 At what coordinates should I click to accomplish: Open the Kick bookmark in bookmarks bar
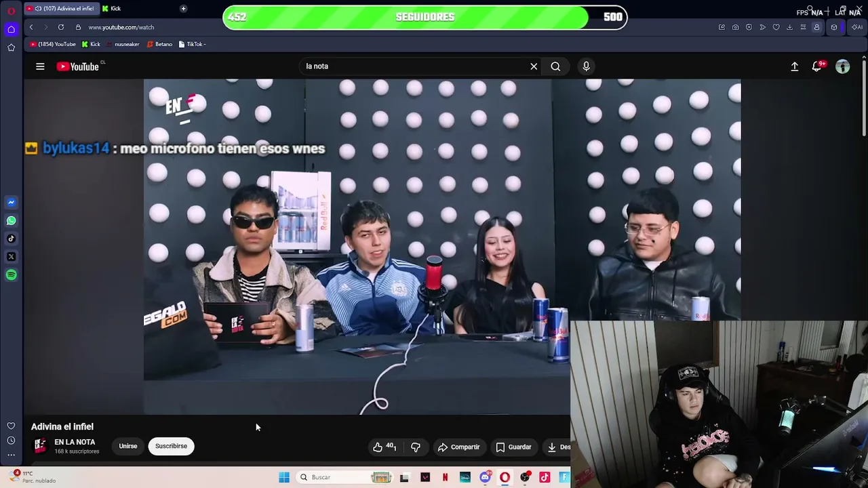tap(91, 44)
